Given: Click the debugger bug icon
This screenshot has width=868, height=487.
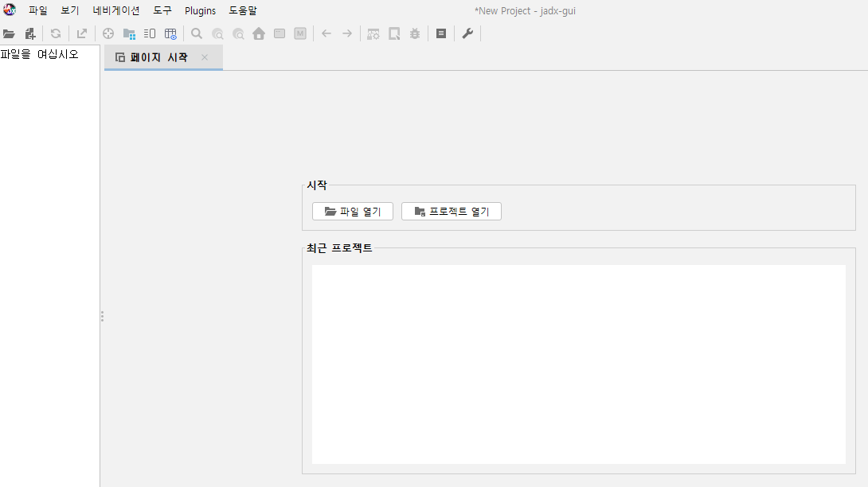Looking at the screenshot, I should (x=415, y=33).
